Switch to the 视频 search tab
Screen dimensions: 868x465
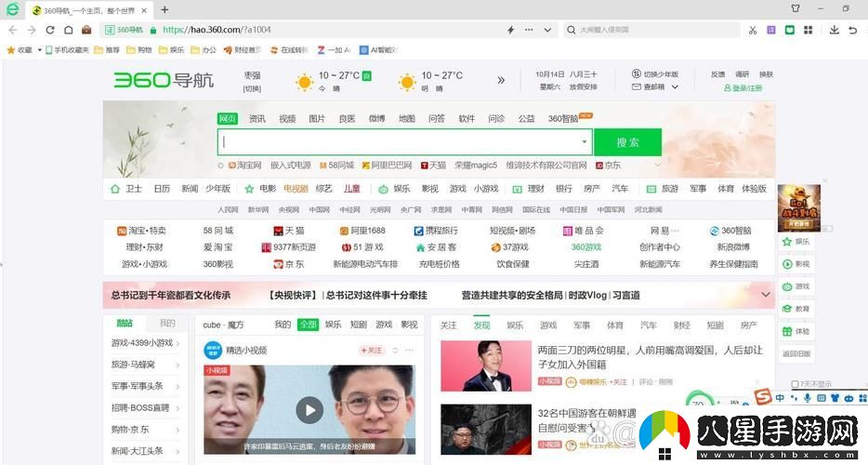[287, 119]
